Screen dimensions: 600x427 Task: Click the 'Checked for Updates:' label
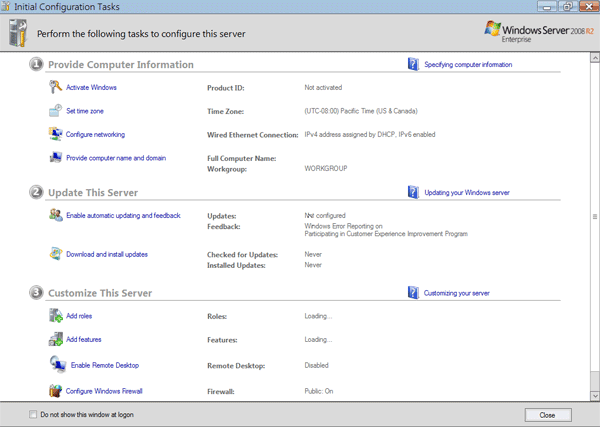pyautogui.click(x=243, y=255)
